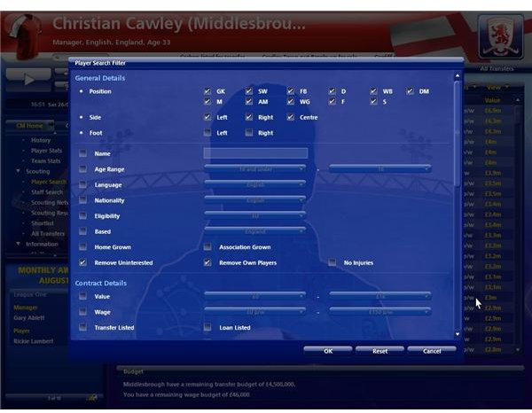Collapse the Information tree section

pos(18,244)
